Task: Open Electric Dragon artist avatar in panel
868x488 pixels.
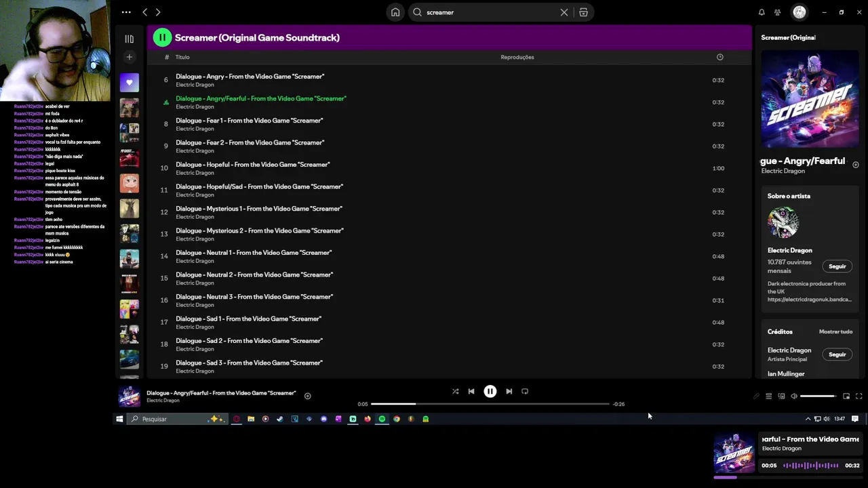Action: click(783, 222)
